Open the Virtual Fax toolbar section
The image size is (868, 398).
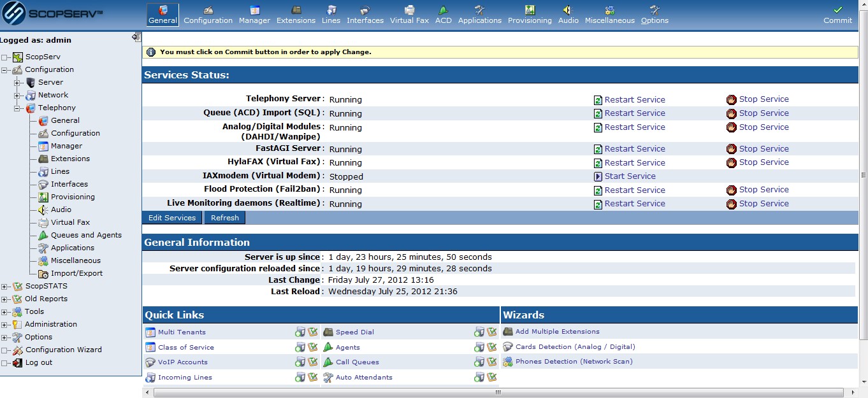409,15
